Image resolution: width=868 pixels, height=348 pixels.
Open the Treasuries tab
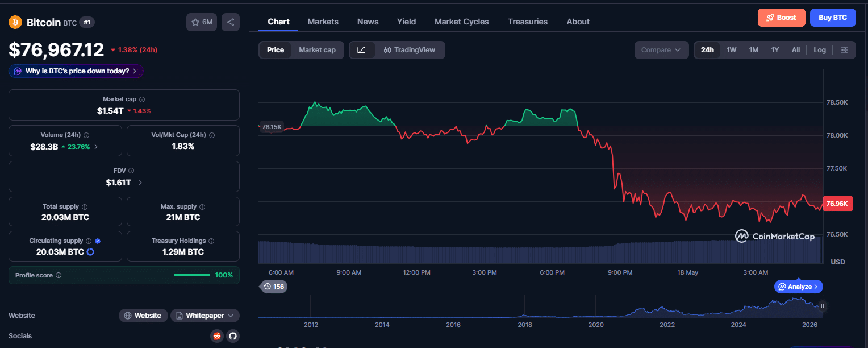[x=528, y=22]
